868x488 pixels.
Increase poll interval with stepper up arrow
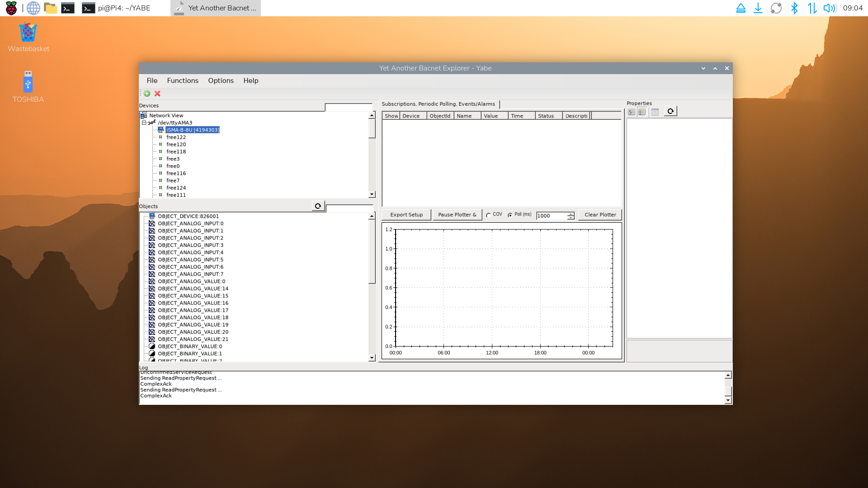pos(571,214)
